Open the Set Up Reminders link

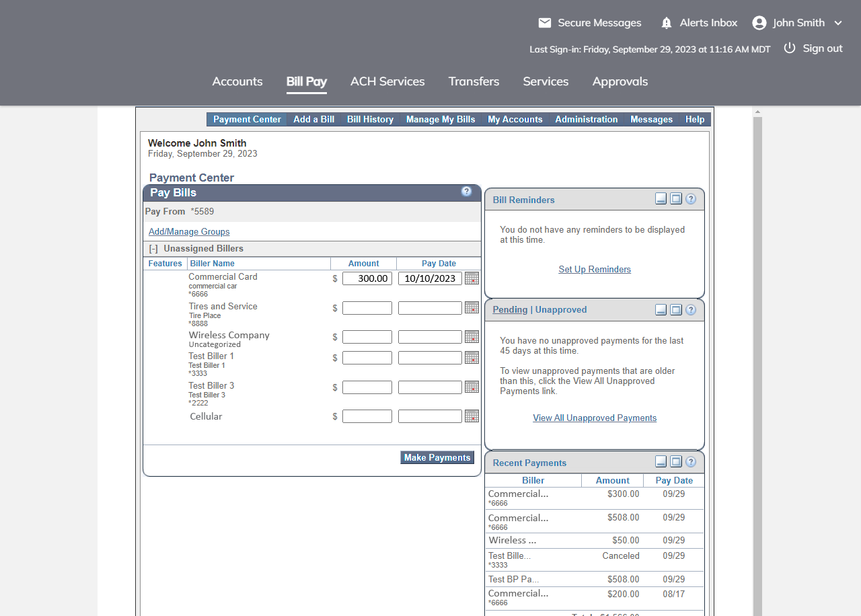[595, 270]
